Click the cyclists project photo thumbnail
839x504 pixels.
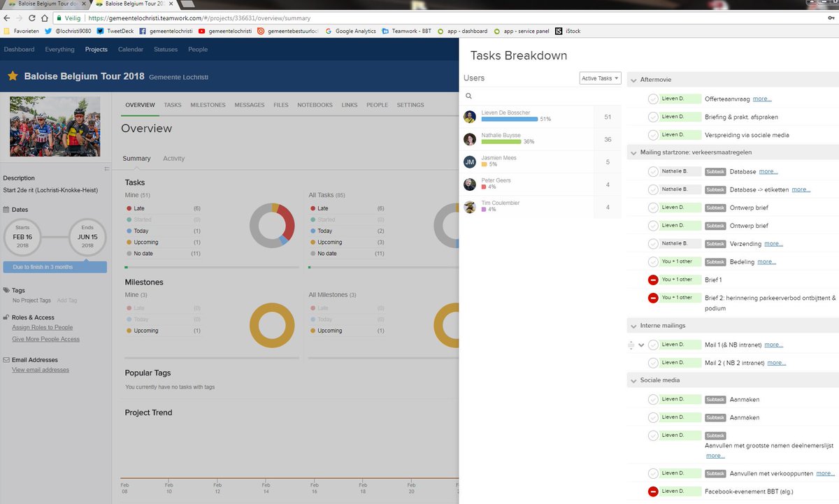click(x=55, y=127)
